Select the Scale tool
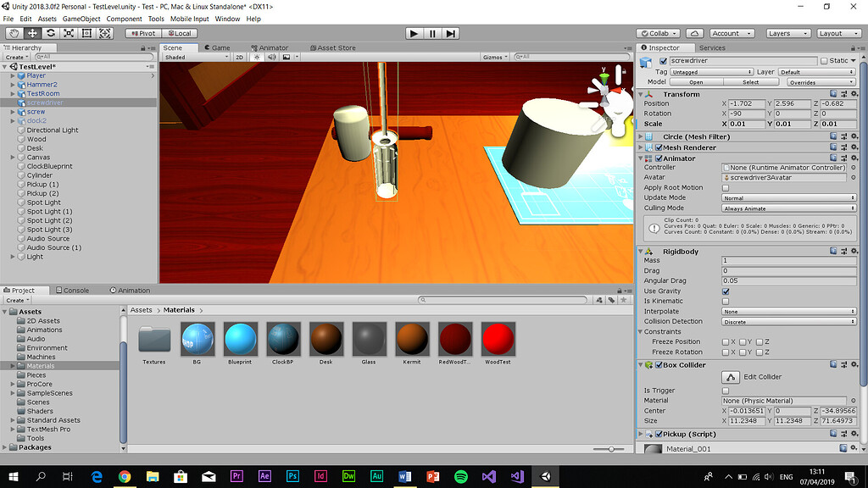The image size is (868, 488). pyautogui.click(x=68, y=33)
